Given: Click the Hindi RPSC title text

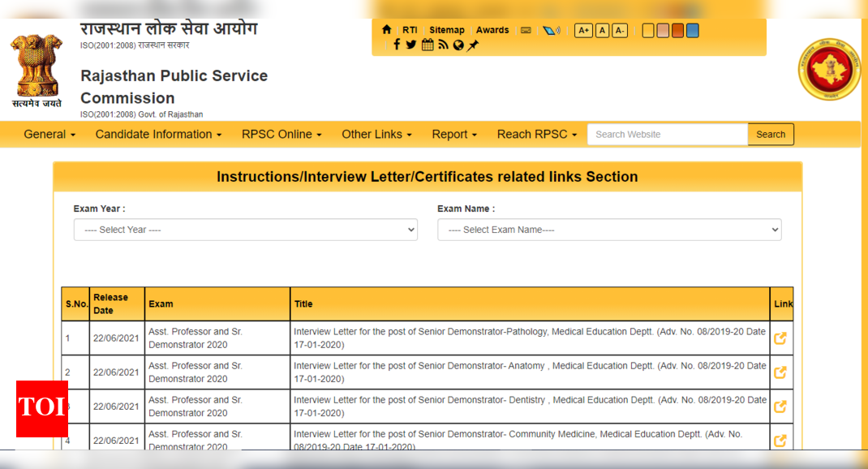Looking at the screenshot, I should point(169,28).
